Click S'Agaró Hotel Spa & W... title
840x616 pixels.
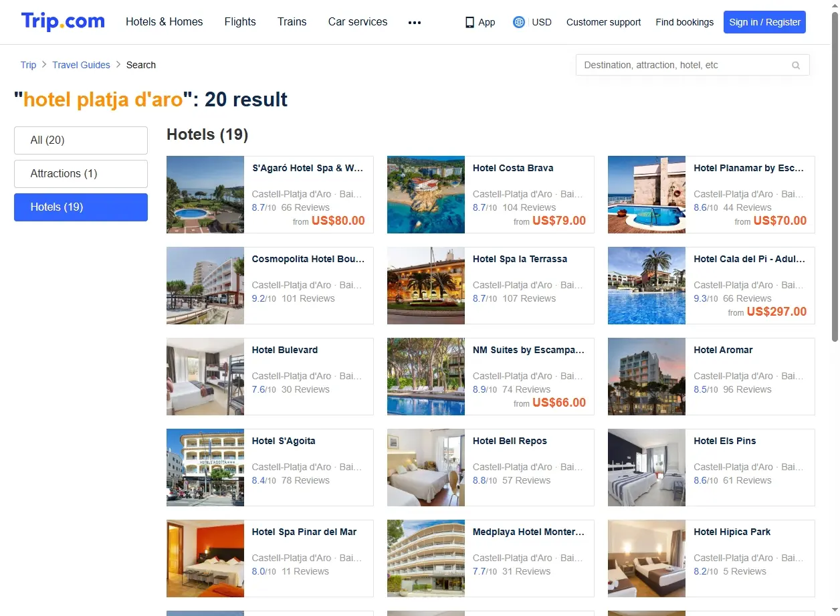(x=308, y=168)
